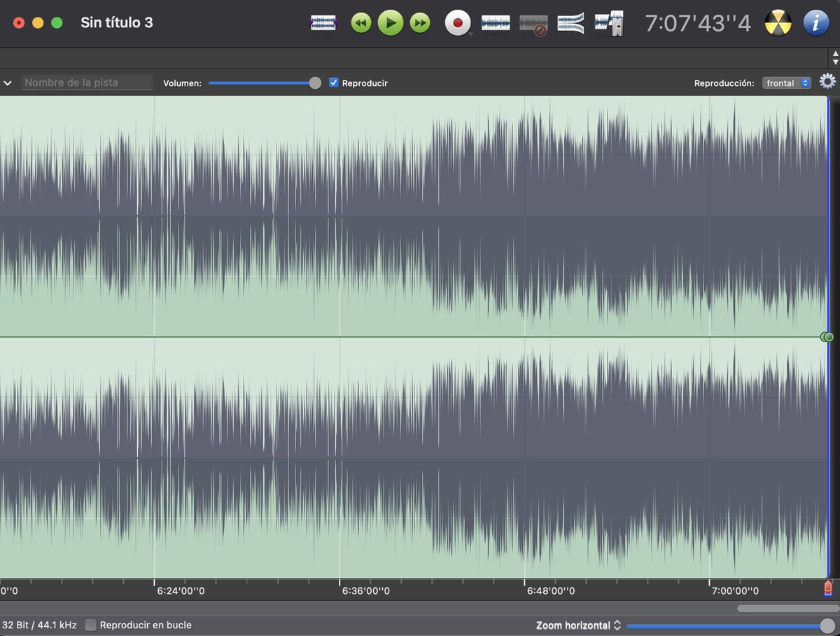Click the yellow and black burn disc icon

tap(778, 23)
